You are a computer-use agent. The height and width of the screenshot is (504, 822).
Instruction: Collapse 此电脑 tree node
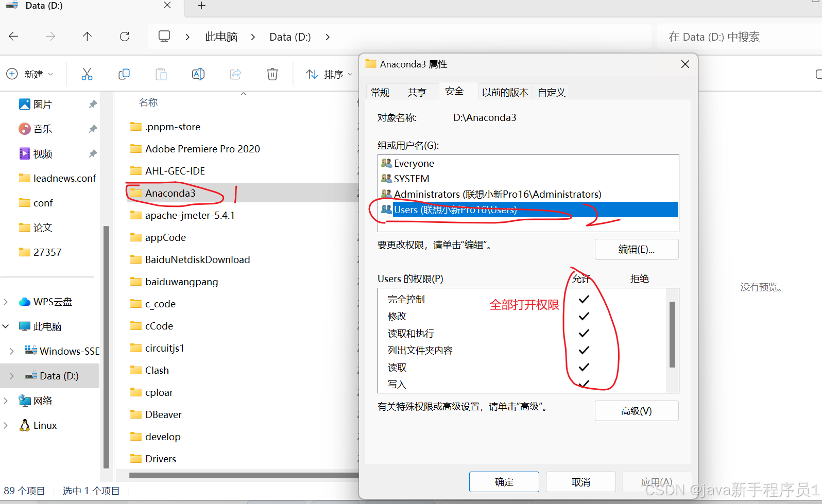(x=6, y=327)
